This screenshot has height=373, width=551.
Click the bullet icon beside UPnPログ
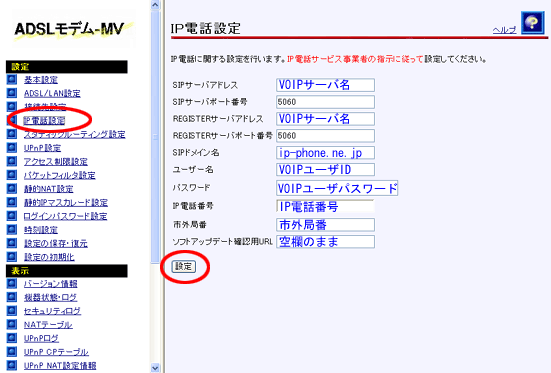12,338
